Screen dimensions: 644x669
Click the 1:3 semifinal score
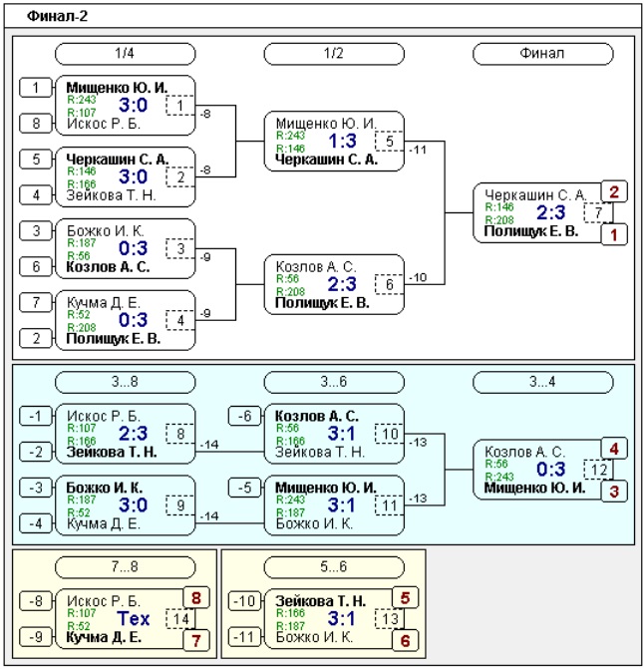point(342,141)
